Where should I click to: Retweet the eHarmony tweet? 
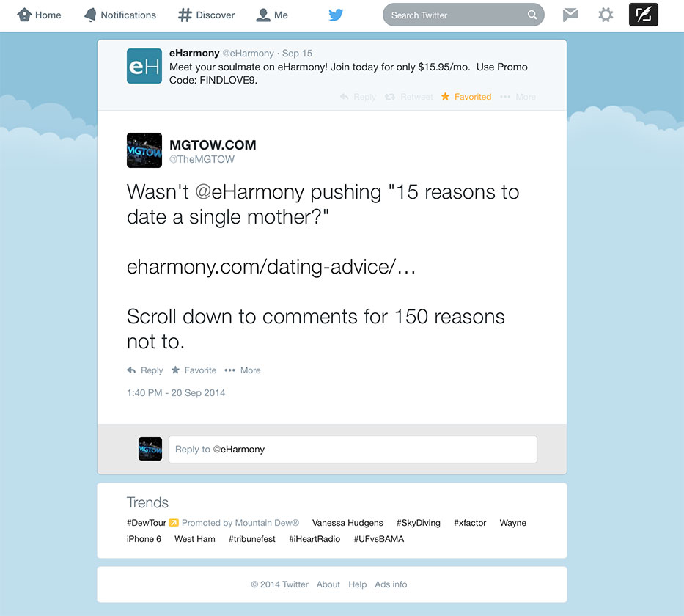point(409,97)
